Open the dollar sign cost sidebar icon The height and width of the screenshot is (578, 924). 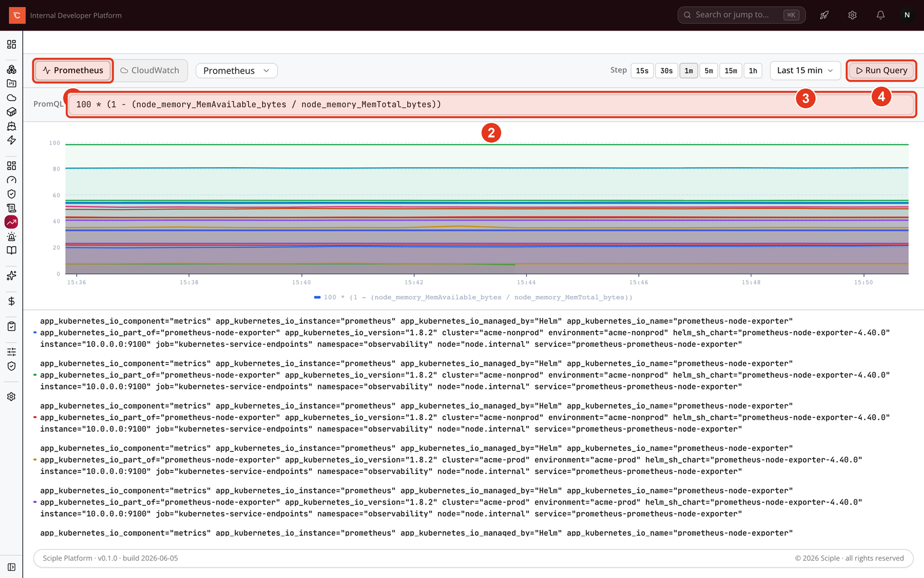pos(12,301)
